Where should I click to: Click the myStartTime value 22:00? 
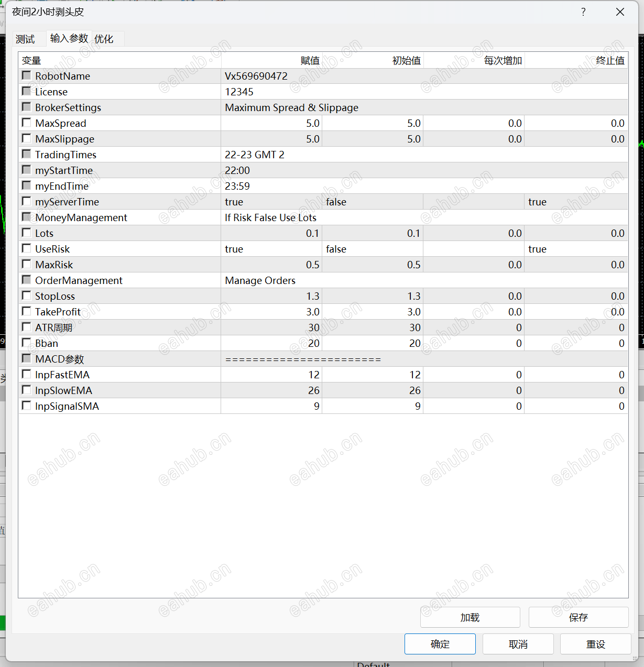(x=237, y=170)
